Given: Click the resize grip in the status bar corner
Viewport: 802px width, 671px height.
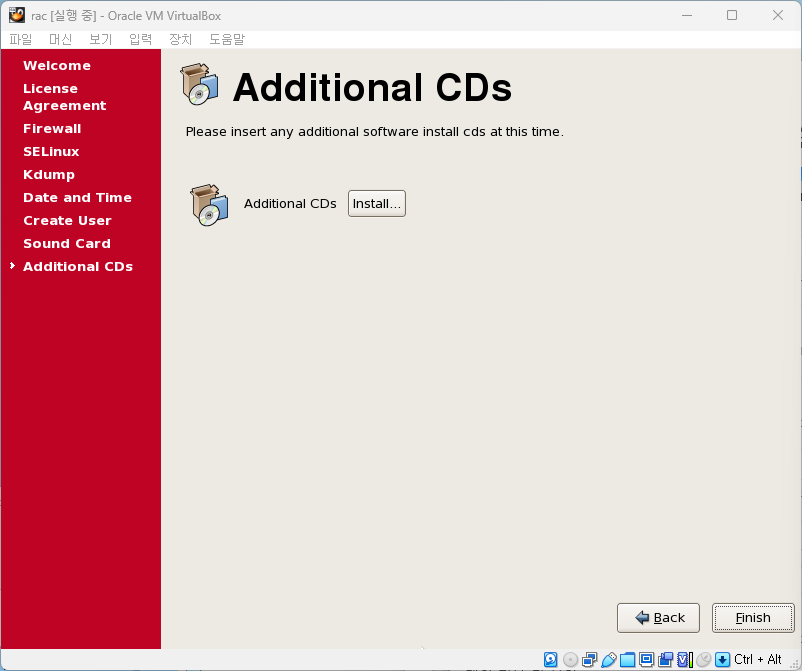Looking at the screenshot, I should click(794, 663).
